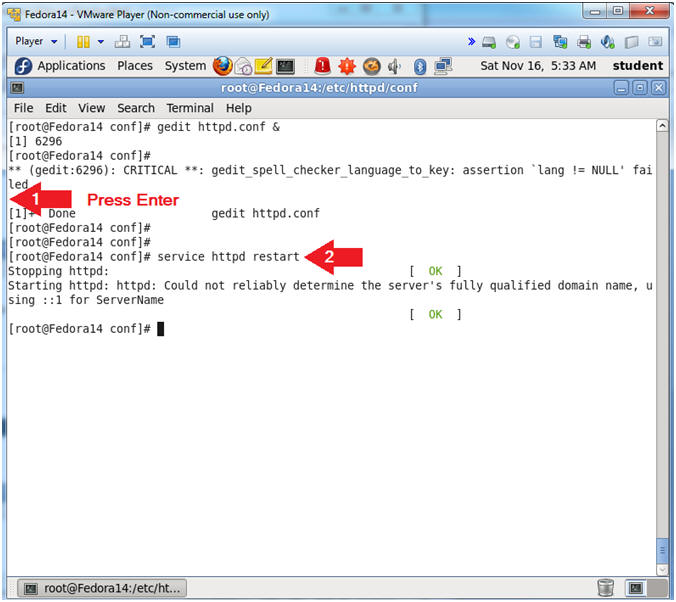This screenshot has height=602, width=676.
Task: Launch a terminal from the panel icon
Action: point(285,66)
